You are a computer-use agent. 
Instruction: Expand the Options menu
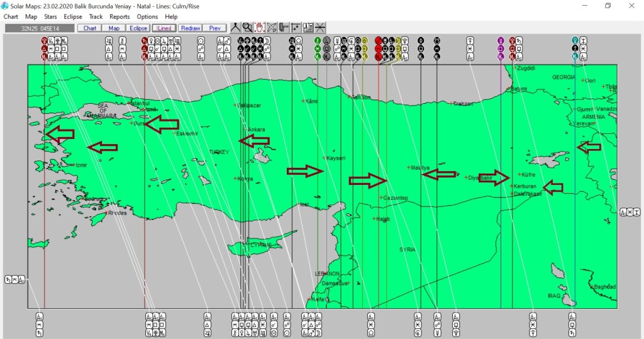pos(147,16)
